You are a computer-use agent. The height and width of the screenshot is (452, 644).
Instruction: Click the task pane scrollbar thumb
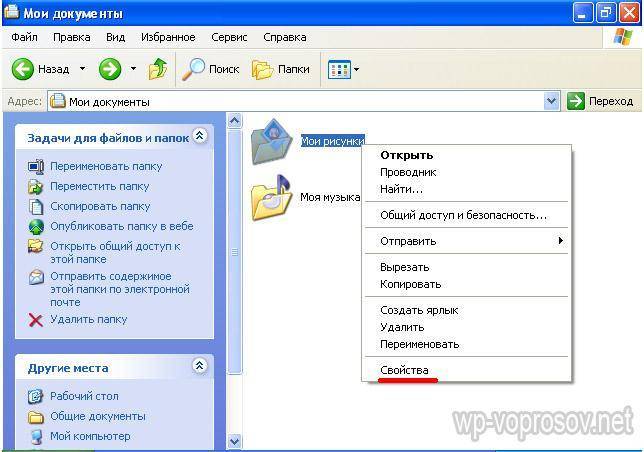coord(235,252)
